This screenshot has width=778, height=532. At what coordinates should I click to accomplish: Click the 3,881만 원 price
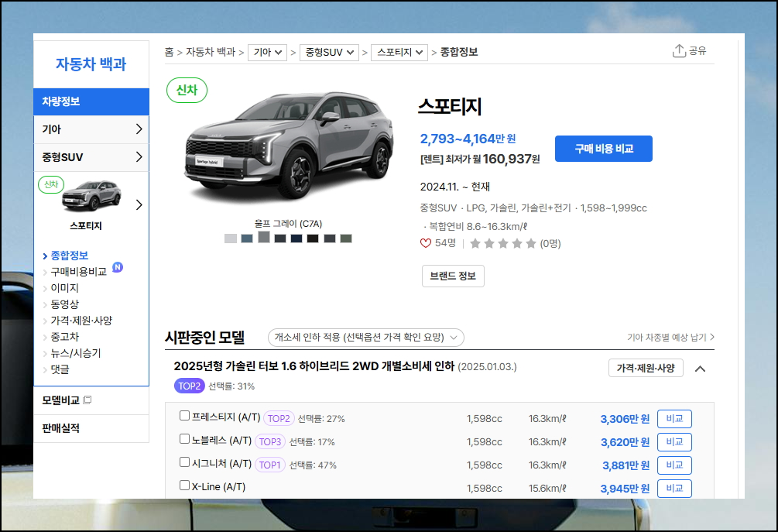[625, 465]
